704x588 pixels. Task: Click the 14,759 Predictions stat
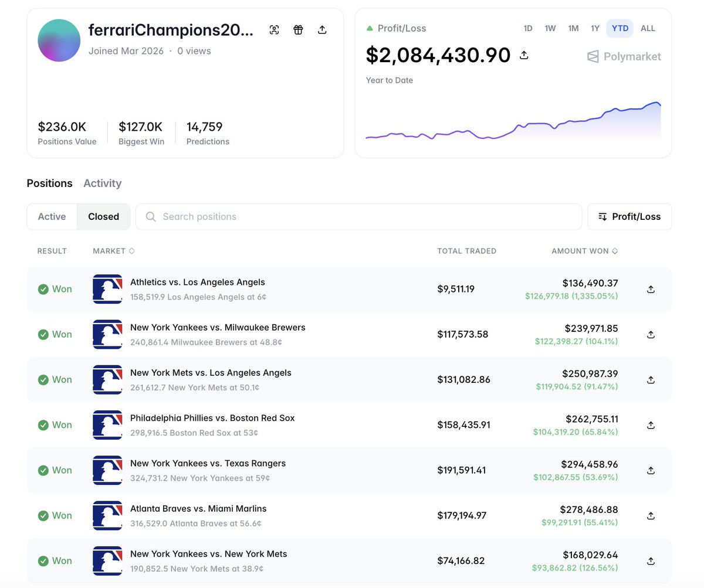[x=208, y=132]
